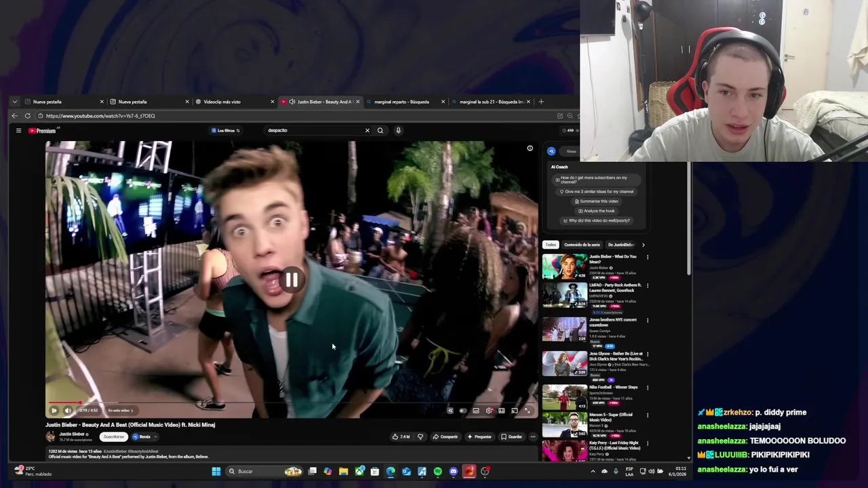Viewport: 868px width, 488px height.
Task: Select the 'Todos' filter chip
Action: coord(551,245)
